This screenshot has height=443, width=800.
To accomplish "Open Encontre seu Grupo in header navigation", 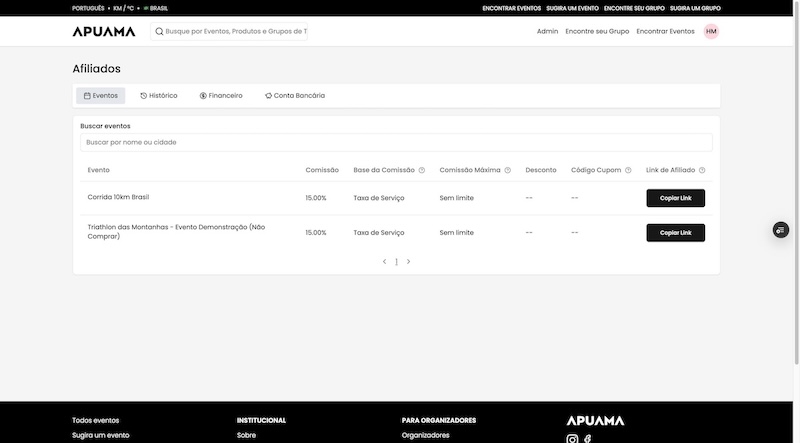I will point(597,32).
